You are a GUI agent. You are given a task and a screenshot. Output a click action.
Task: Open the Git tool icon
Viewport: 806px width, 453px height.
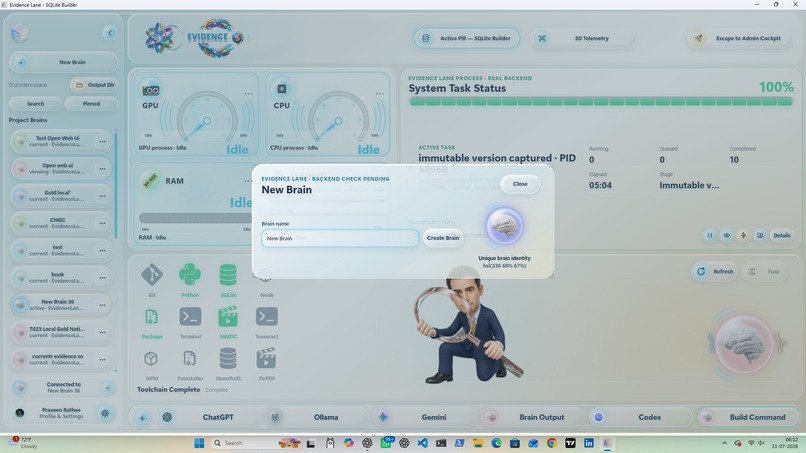tap(152, 275)
